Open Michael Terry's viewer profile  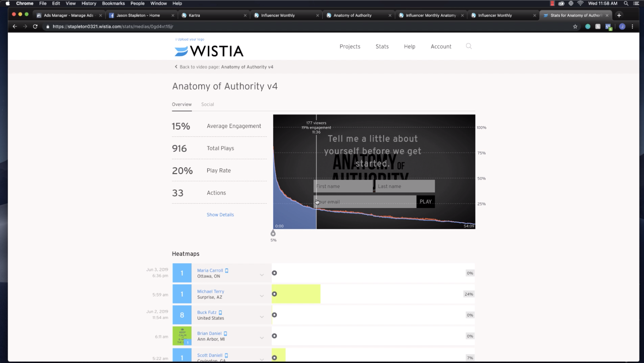[x=211, y=291]
